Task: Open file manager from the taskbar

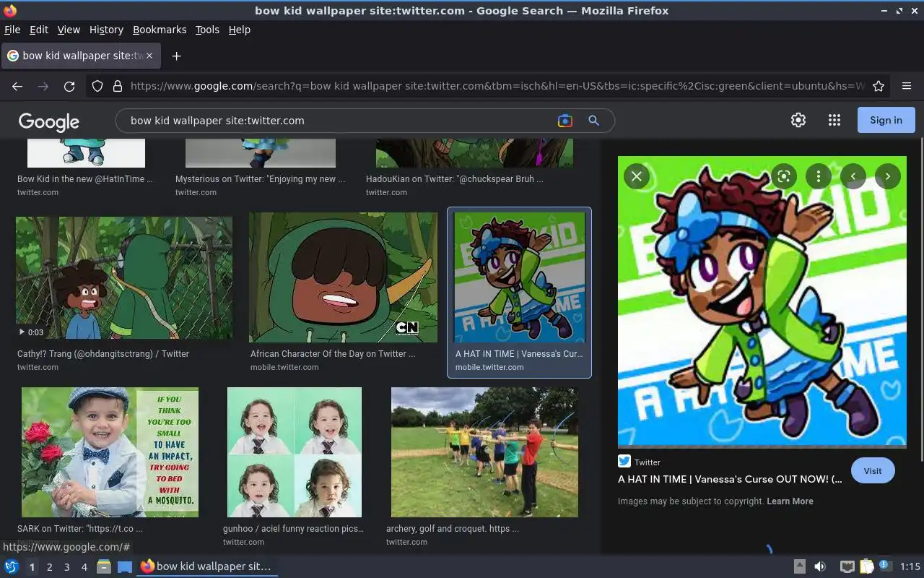Action: pyautogui.click(x=104, y=566)
